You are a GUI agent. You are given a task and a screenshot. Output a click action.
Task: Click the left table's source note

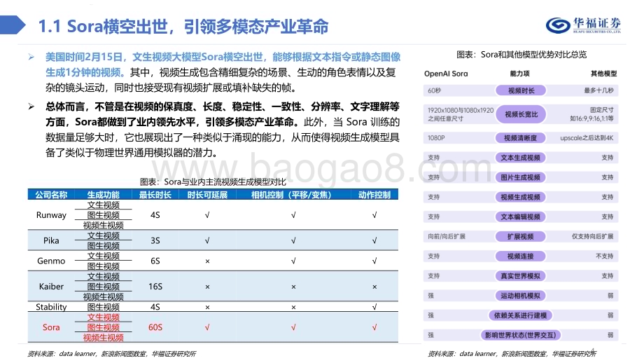tap(112, 354)
